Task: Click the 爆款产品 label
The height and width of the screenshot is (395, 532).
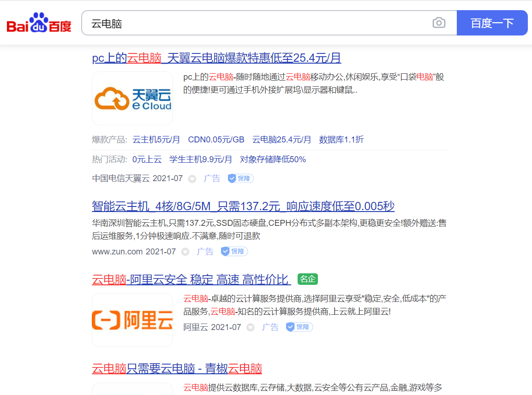Action: pyautogui.click(x=109, y=140)
